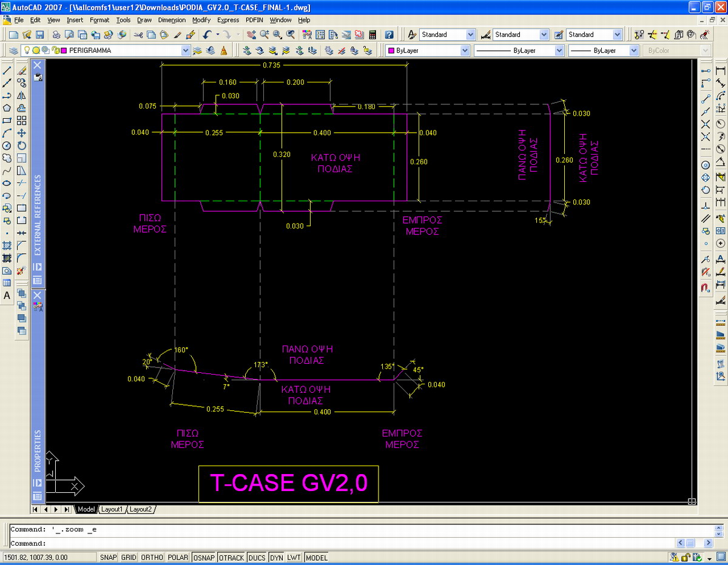Select the Rotate modify tool
The image size is (728, 565).
pos(22,145)
